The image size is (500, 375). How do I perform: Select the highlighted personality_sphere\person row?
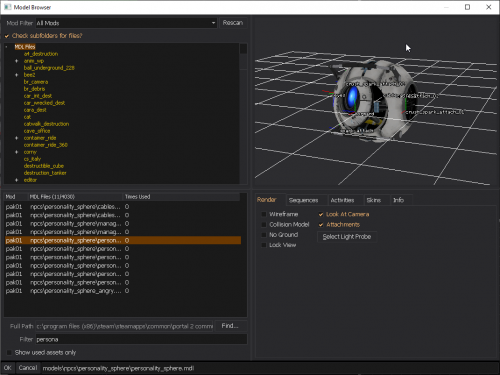pos(123,240)
